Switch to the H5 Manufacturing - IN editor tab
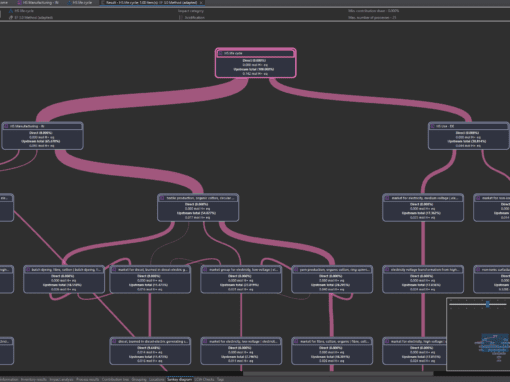This screenshot has width=510, height=382. [38, 3]
